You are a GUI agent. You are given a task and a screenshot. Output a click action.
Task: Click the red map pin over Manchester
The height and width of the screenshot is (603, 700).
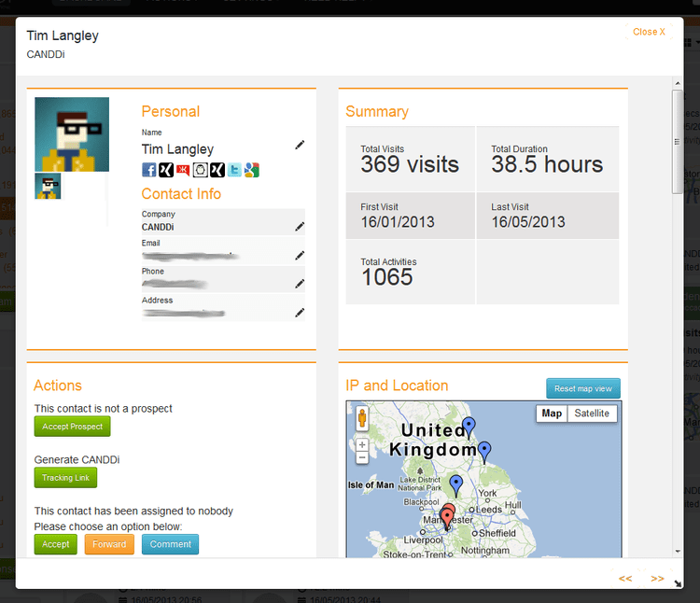(447, 518)
